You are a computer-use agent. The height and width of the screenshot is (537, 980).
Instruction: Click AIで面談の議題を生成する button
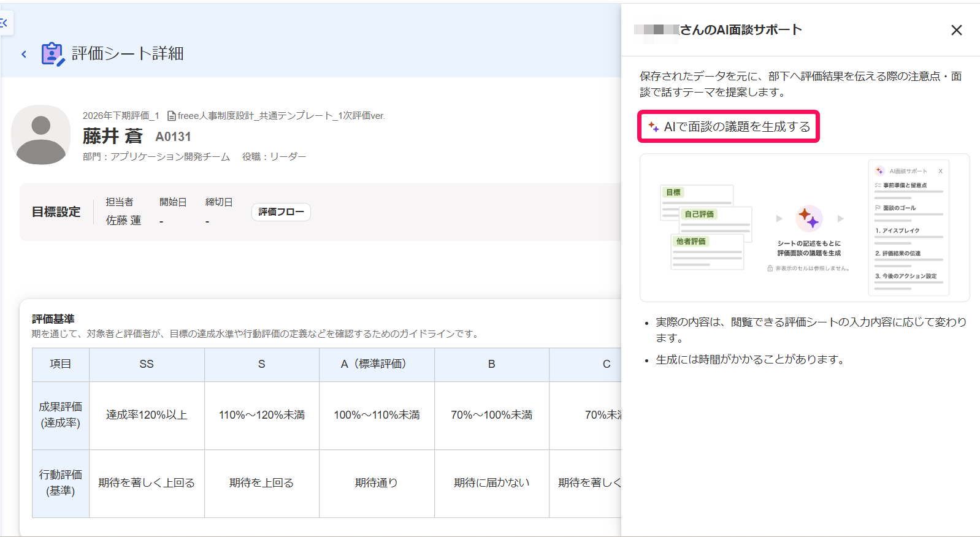click(729, 126)
